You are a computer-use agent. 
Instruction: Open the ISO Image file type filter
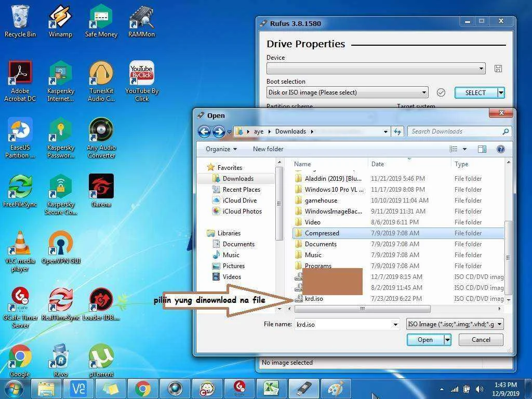[455, 324]
